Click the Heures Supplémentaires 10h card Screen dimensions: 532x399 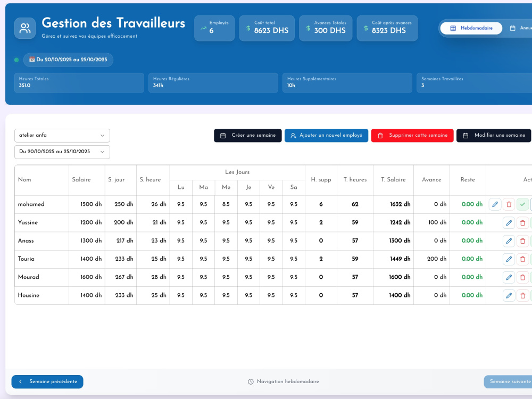[347, 82]
